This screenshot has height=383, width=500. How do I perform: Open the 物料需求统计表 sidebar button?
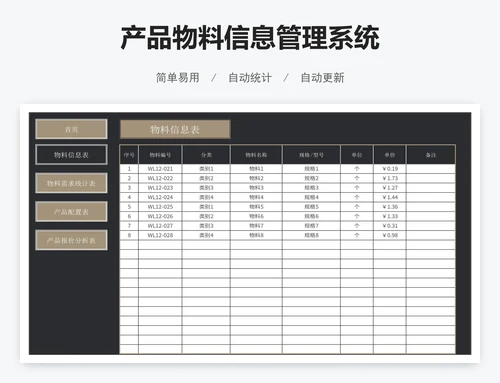coord(71,183)
